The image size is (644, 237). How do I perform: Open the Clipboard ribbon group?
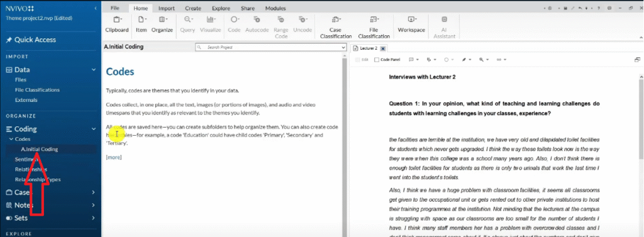pyautogui.click(x=117, y=25)
